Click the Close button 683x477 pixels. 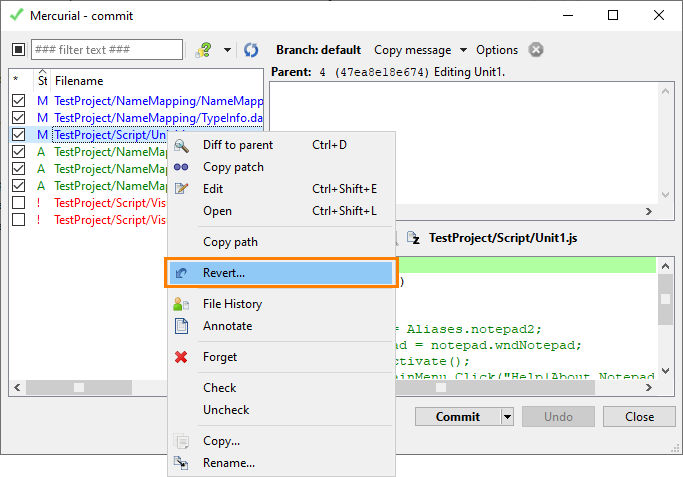[x=639, y=417]
